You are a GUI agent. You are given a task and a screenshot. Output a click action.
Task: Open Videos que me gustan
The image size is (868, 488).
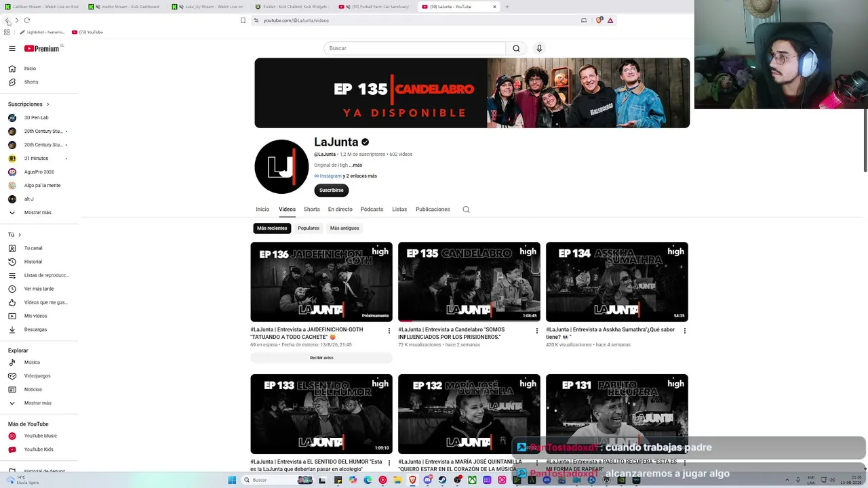point(39,302)
